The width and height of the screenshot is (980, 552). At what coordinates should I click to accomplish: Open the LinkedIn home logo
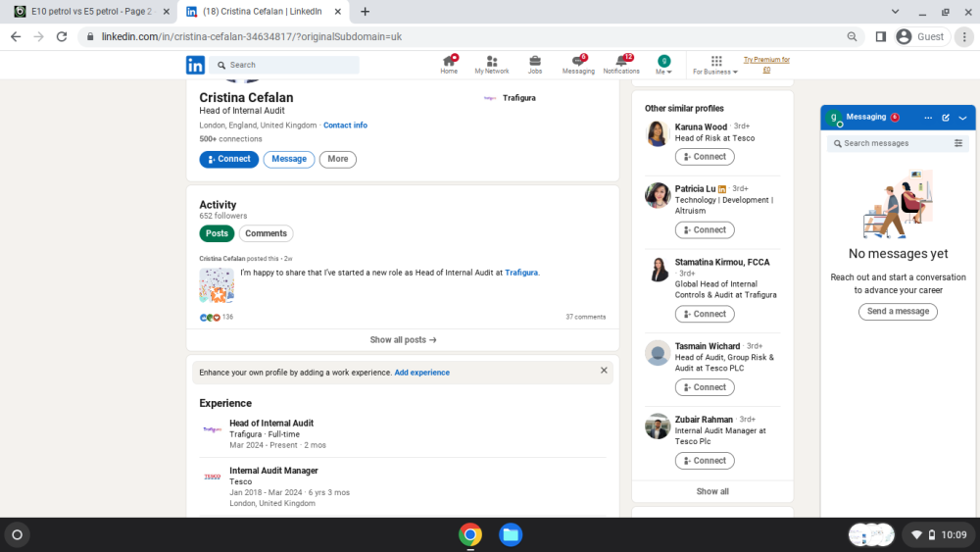coord(195,65)
